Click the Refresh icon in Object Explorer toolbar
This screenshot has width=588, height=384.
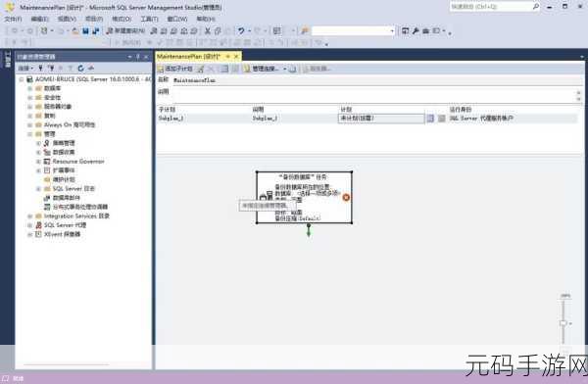[80, 69]
